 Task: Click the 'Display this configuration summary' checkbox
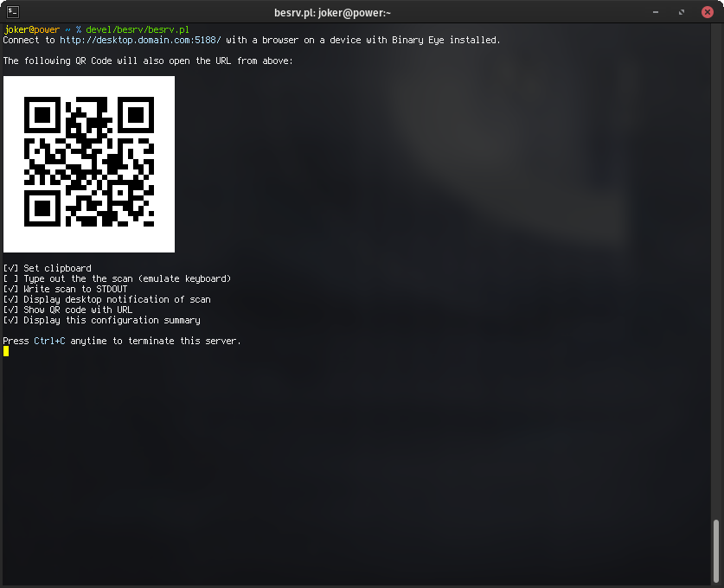[x=10, y=320]
